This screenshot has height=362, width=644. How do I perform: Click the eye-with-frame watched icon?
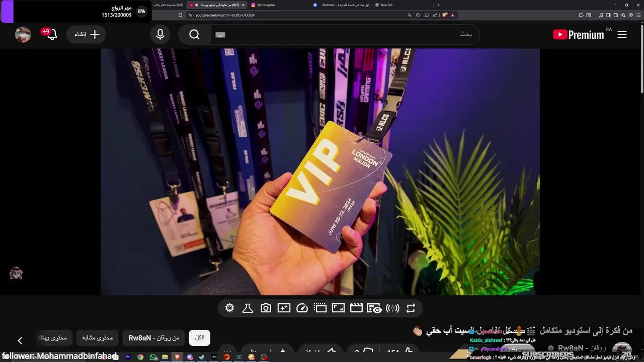tap(374, 308)
